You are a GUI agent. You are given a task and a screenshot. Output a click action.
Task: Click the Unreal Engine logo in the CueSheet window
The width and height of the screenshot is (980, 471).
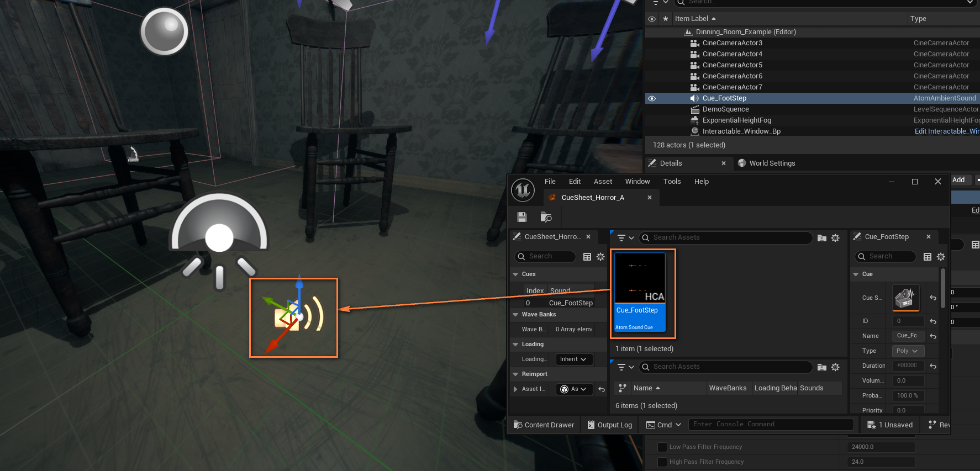(523, 190)
